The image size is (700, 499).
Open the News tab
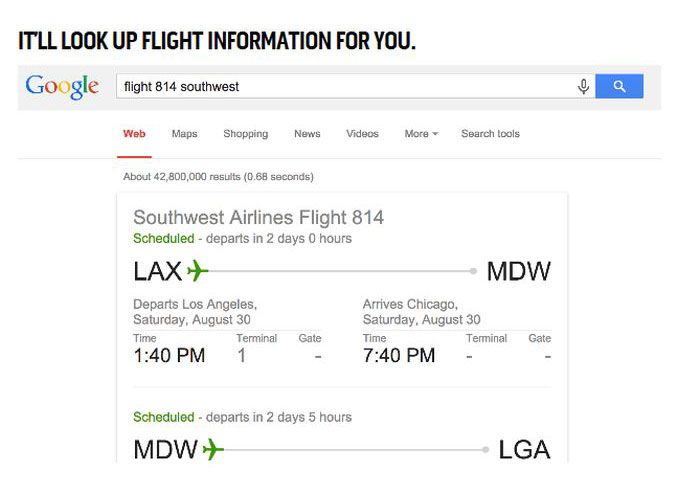click(307, 134)
